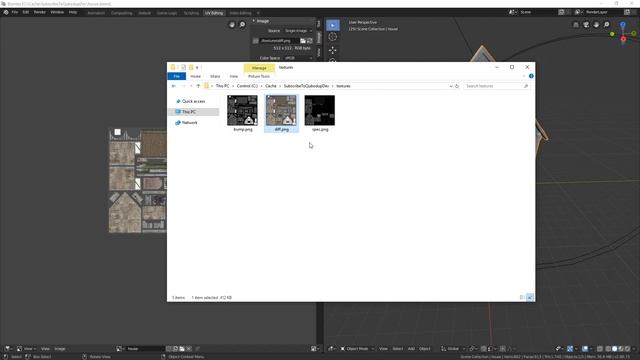This screenshot has width=640, height=360.
Task: Select the Select Box tool in 3D viewport
Action: point(333,25)
